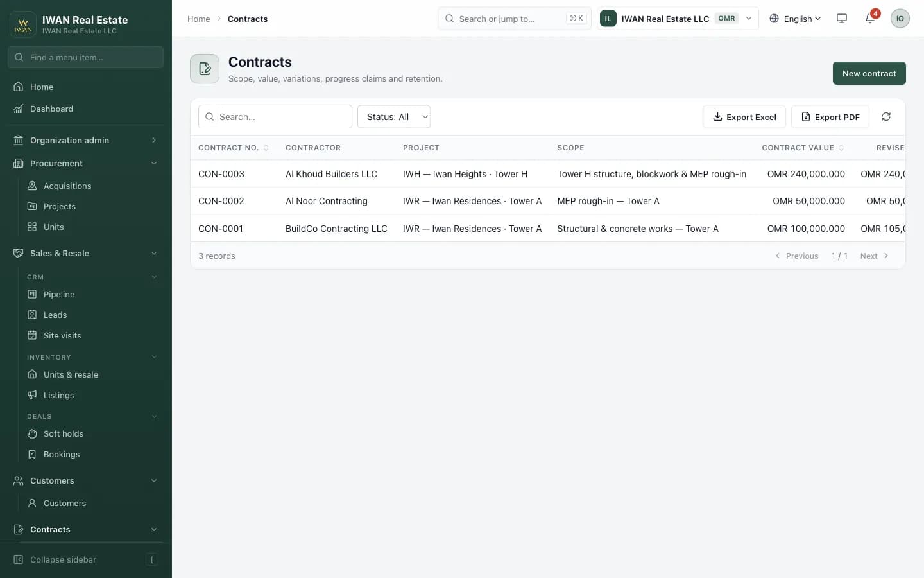Click the single-person icon beside Customers subitem

coord(32,503)
